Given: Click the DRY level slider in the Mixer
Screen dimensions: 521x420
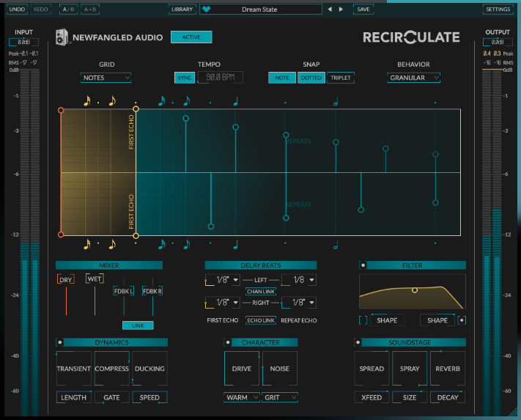Looking at the screenshot, I should (66, 301).
